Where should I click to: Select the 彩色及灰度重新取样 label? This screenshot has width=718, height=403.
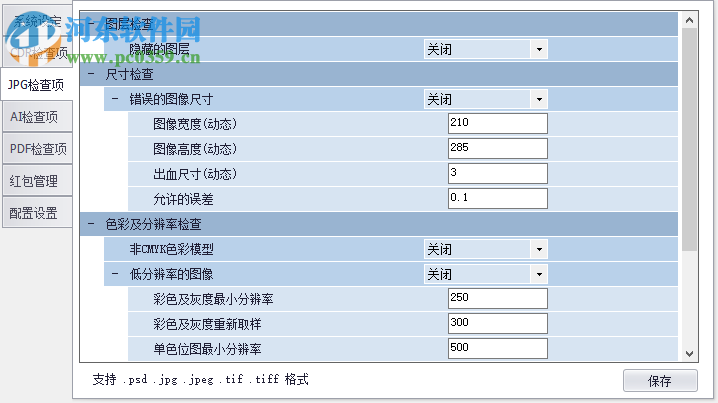tap(207, 324)
